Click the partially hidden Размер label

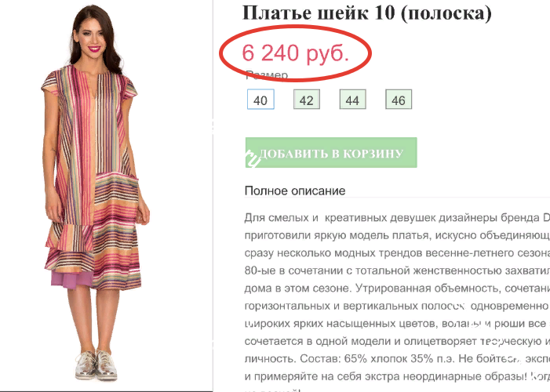pyautogui.click(x=267, y=74)
